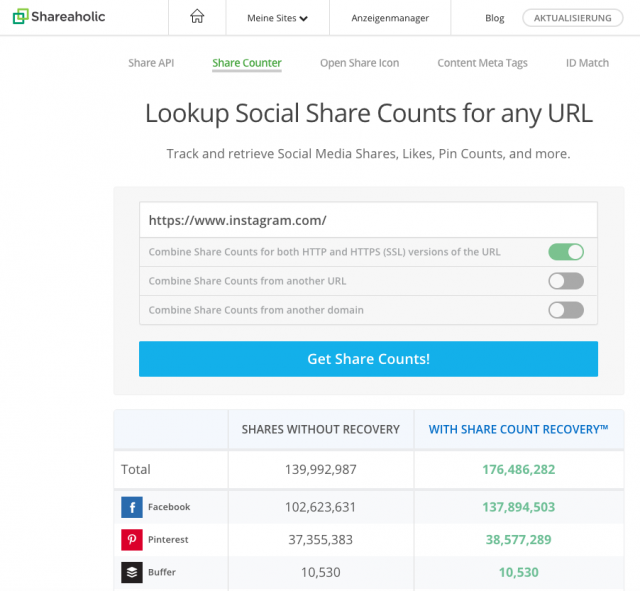This screenshot has width=640, height=591.
Task: Click the Pinterest count 37,355,383
Action: [320, 540]
